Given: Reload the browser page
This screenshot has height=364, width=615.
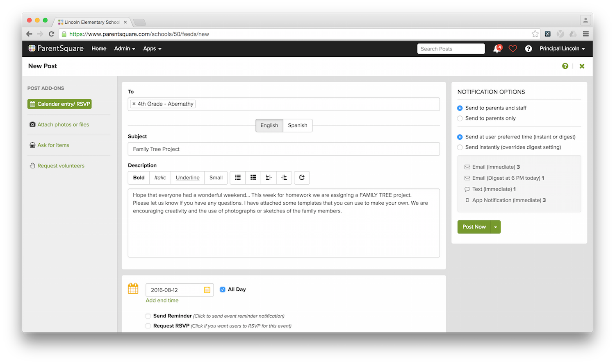Looking at the screenshot, I should (x=51, y=34).
